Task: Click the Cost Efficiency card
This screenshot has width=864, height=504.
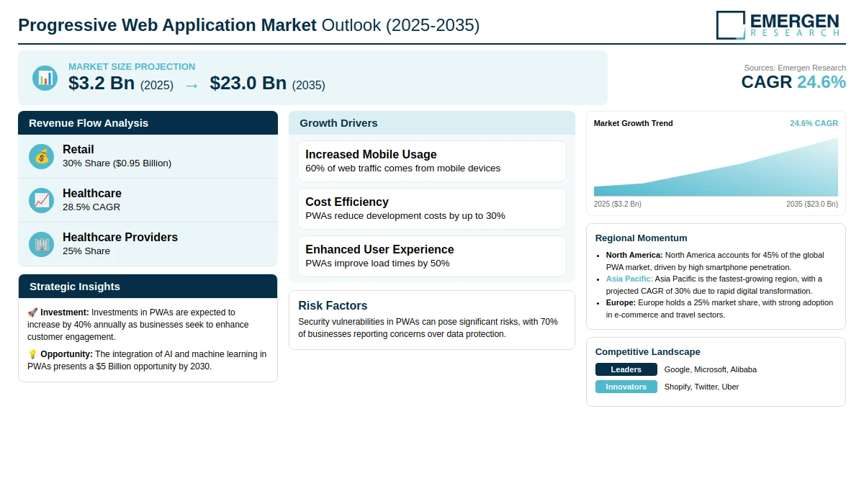Action: [x=432, y=209]
